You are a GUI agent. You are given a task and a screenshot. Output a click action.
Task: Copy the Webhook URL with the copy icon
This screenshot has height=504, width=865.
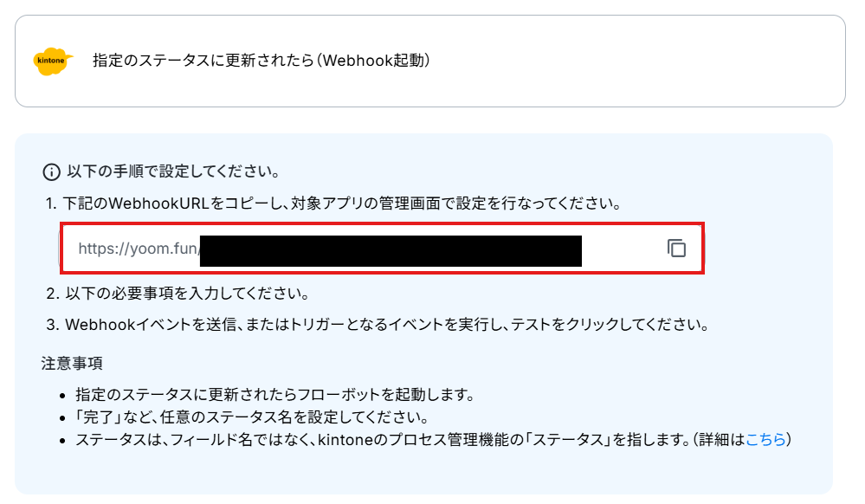coord(676,249)
